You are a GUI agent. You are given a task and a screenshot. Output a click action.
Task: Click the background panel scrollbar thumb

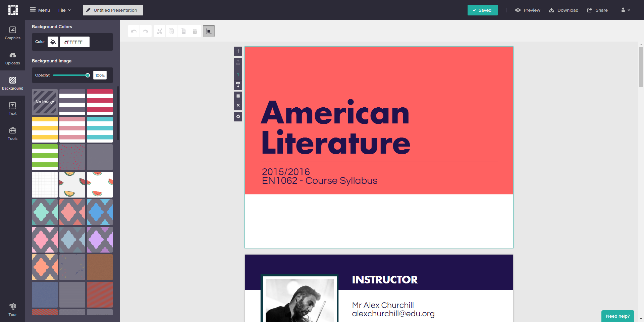point(118,113)
